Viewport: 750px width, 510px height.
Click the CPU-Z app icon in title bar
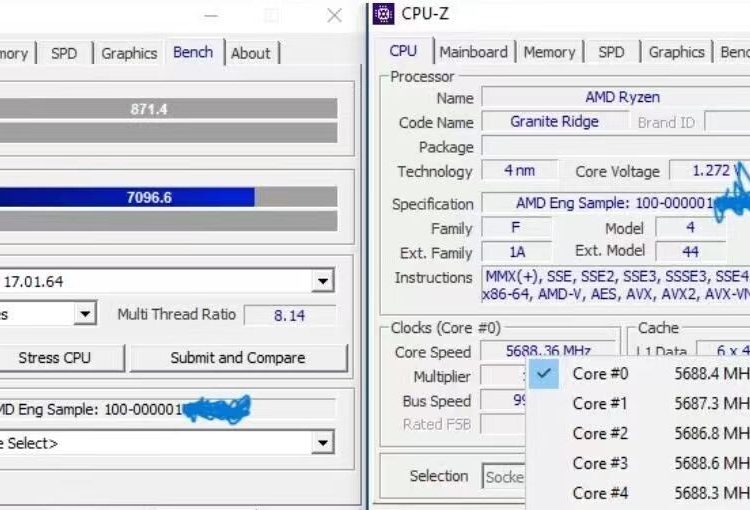tap(384, 14)
